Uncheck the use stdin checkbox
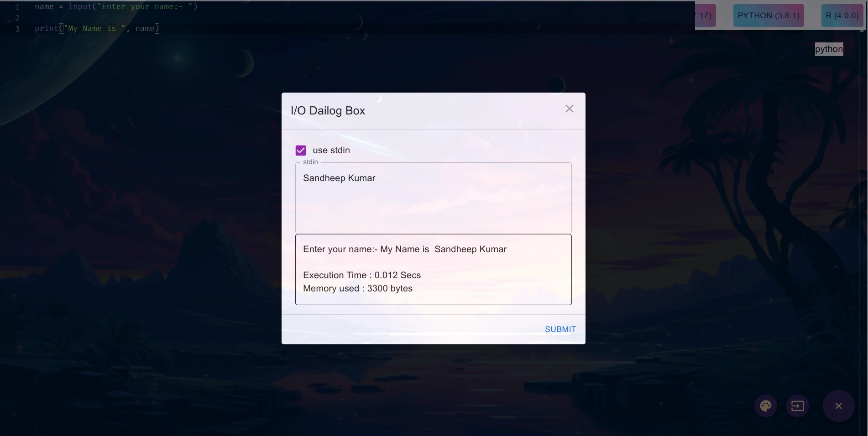Viewport: 868px width, 436px height. 301,151
